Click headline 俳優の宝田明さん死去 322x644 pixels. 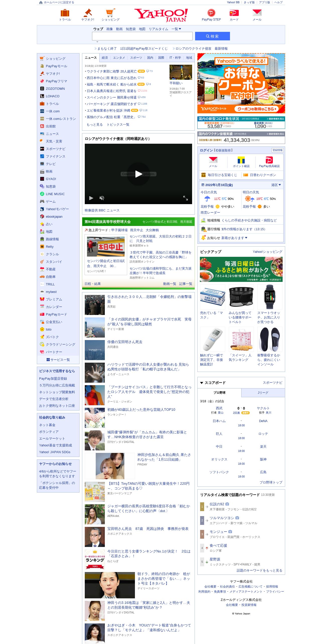(x=125, y=342)
